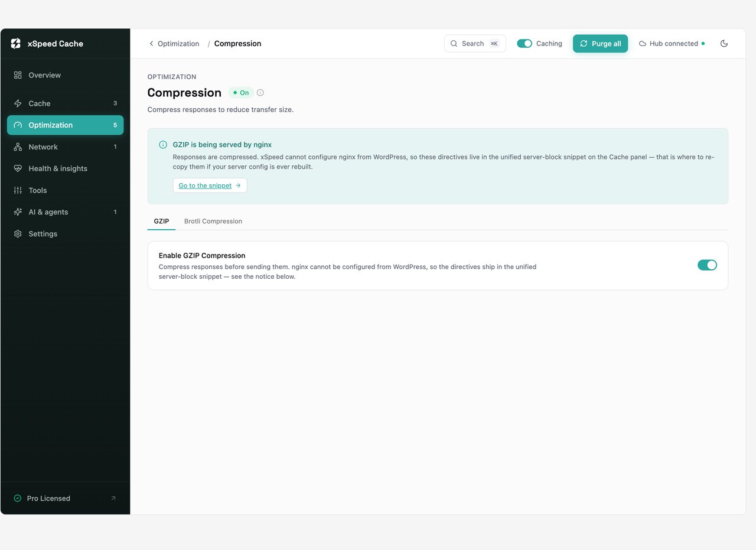
Task: Click the Pro Licensed shield check icon
Action: (x=18, y=499)
